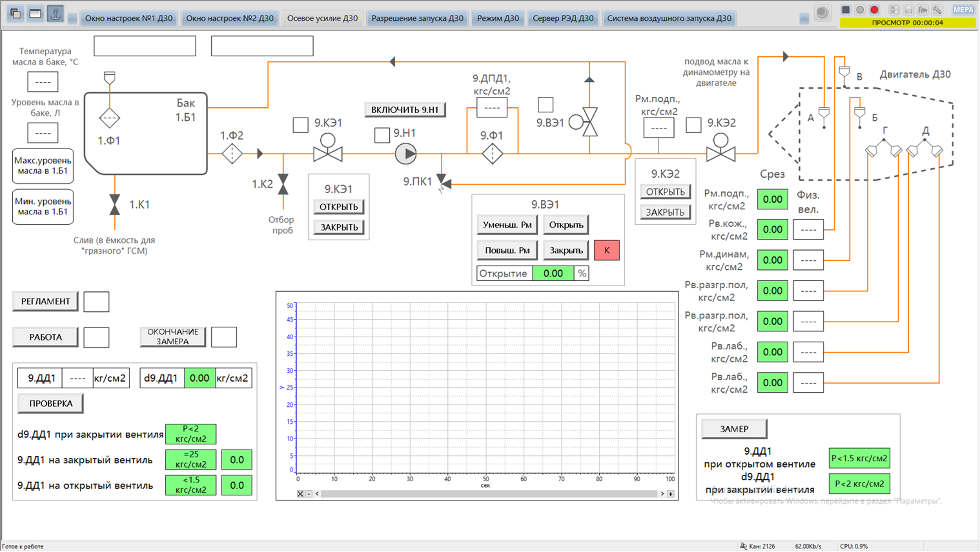Open the Сервер РЭД Д30 tab
Screen dimensions: 980x552
click(563, 18)
